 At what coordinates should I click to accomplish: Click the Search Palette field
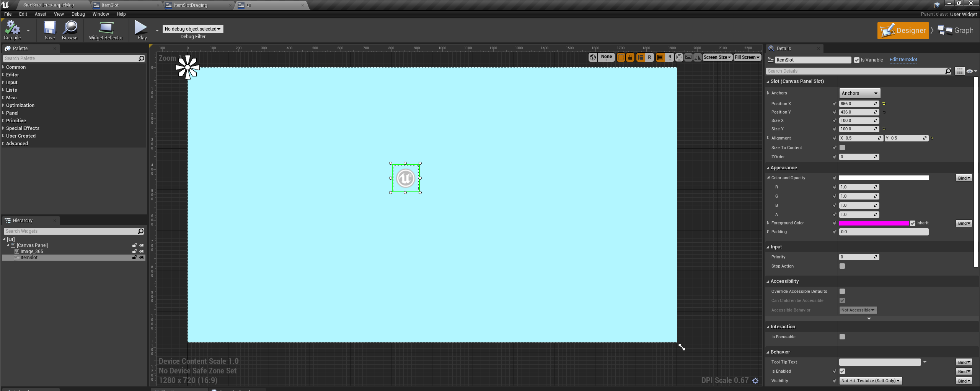[x=71, y=58]
